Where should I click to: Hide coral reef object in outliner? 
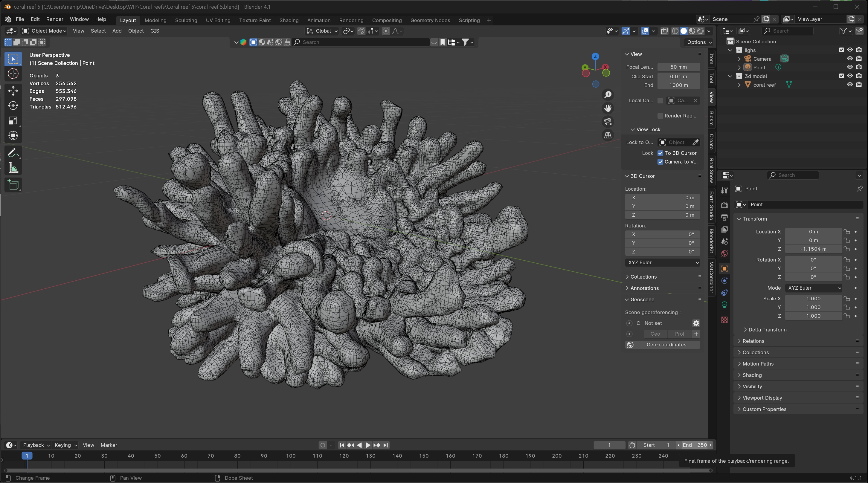(850, 85)
